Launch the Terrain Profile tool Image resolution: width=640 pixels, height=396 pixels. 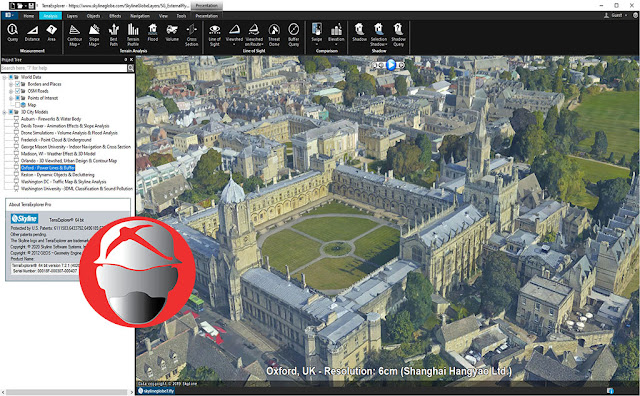pos(133,35)
